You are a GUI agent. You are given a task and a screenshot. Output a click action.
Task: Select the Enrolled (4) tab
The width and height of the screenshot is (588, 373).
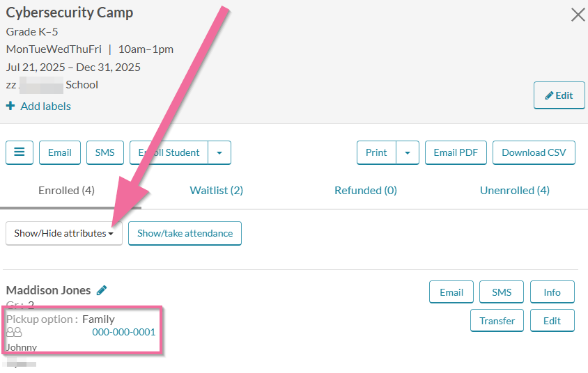click(x=66, y=190)
